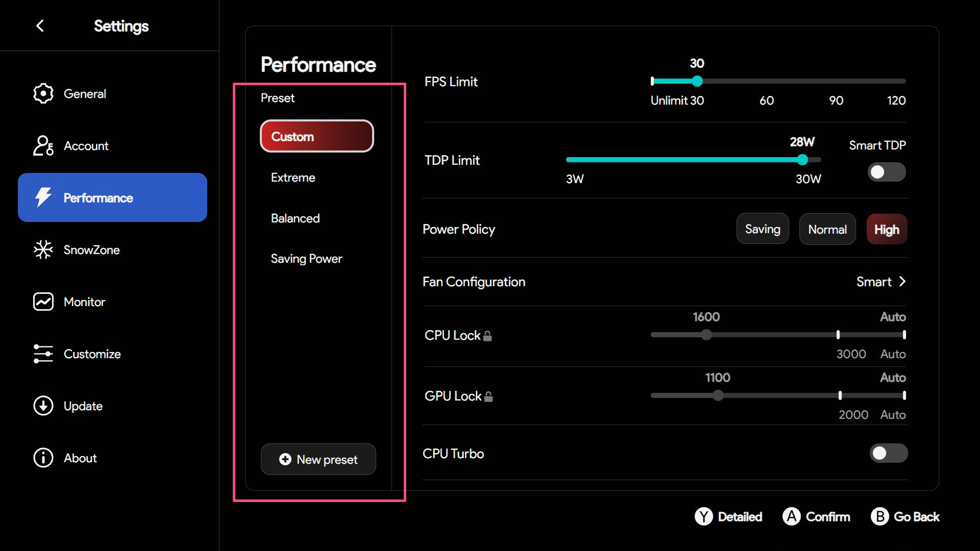Turn on the CPU Turbo toggle
The width and height of the screenshot is (980, 551).
pos(888,453)
